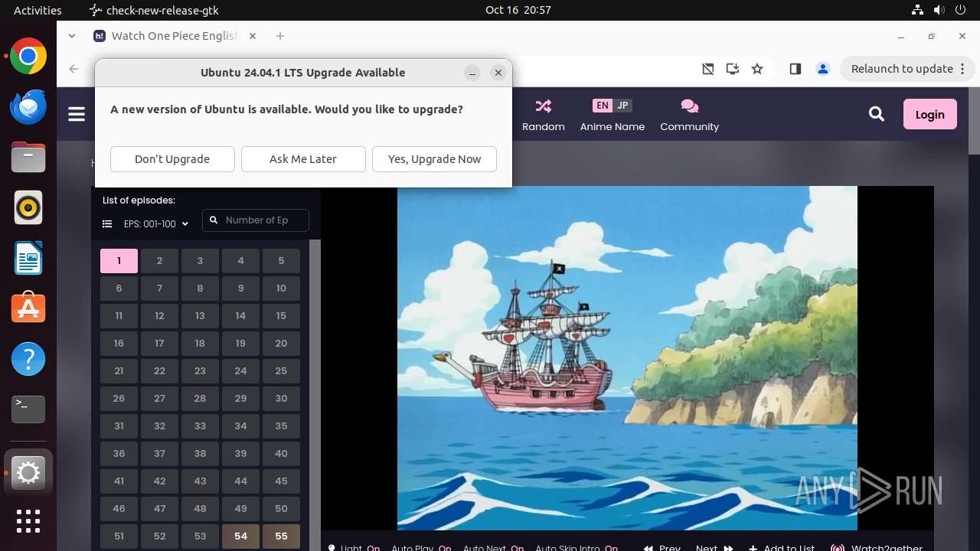Switch anime name to JP
The image size is (980, 551).
click(622, 106)
